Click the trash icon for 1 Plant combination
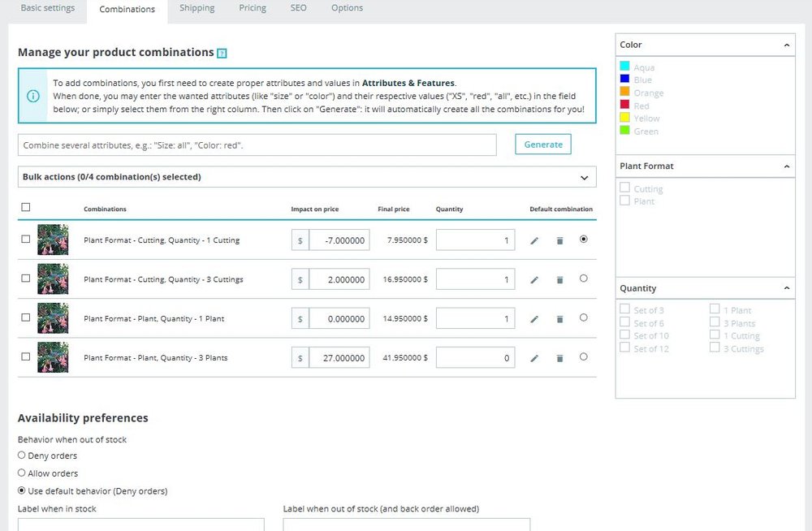 click(559, 318)
